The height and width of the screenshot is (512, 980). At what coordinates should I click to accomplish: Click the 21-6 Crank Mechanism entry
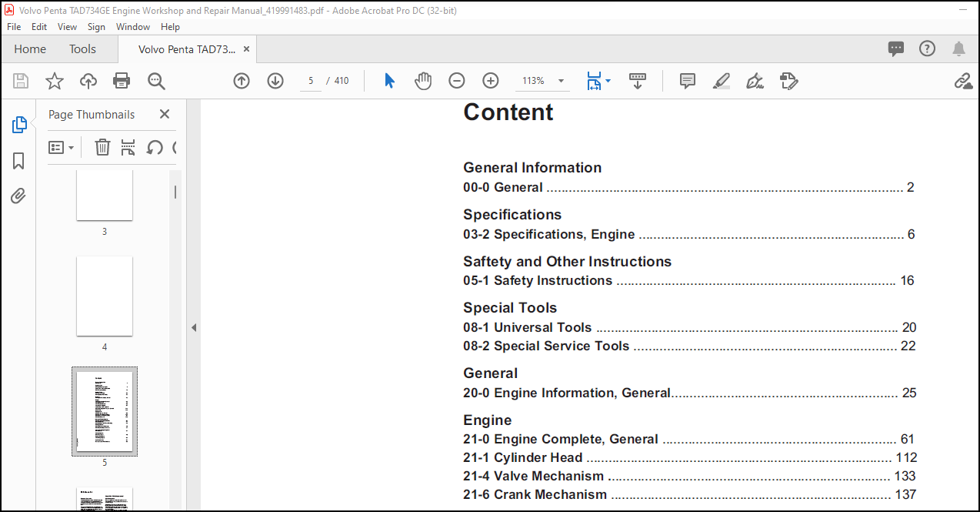point(689,494)
